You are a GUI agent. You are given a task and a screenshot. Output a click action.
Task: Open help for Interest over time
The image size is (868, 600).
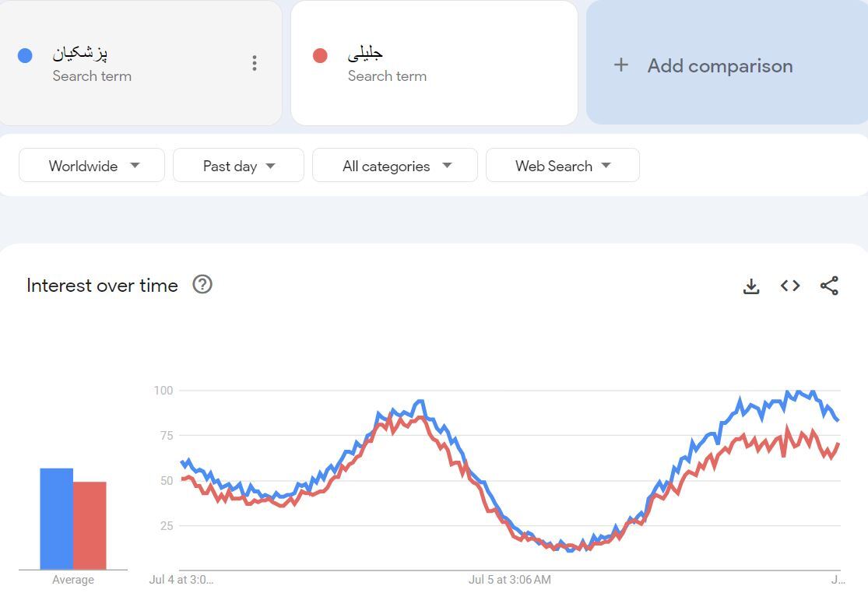pos(202,285)
